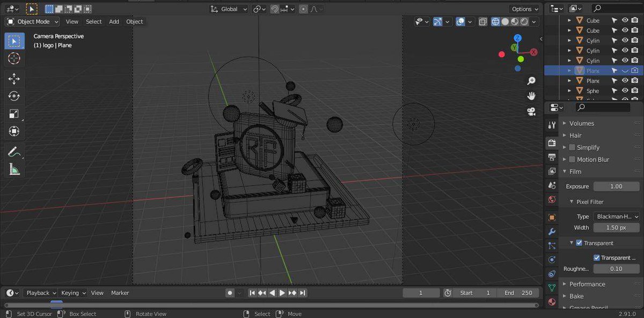
Task: Activate the 3D Cursor tool
Action: coord(14,58)
